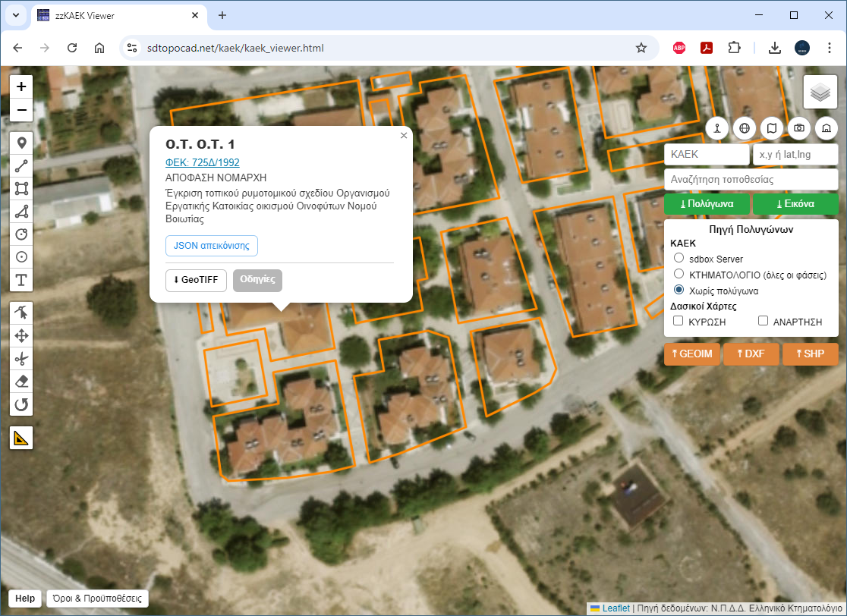
Task: Click the JSON απεικόνισης button
Action: pyautogui.click(x=212, y=246)
